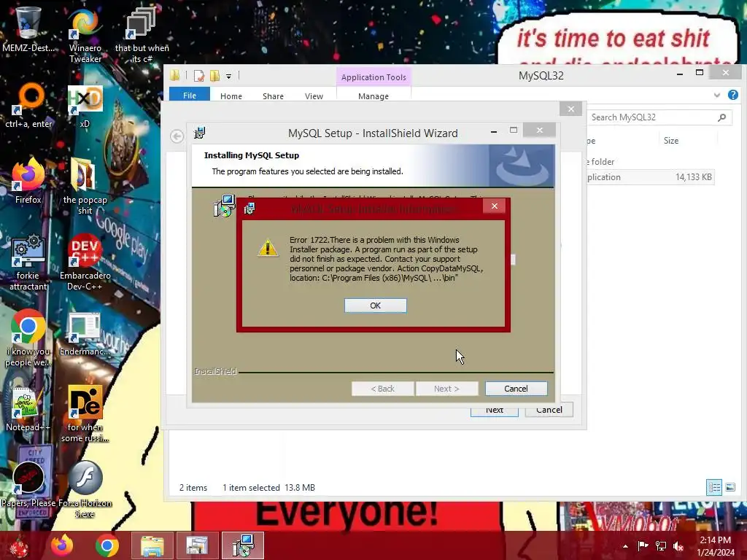Launch Notepad++ from the desktop
This screenshot has height=560, width=747.
point(28,408)
